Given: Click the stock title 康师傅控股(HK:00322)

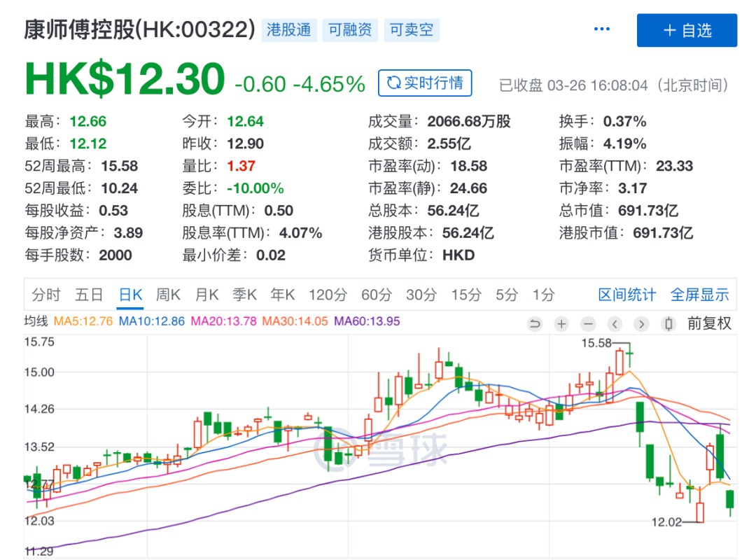Looking at the screenshot, I should click(x=139, y=30).
